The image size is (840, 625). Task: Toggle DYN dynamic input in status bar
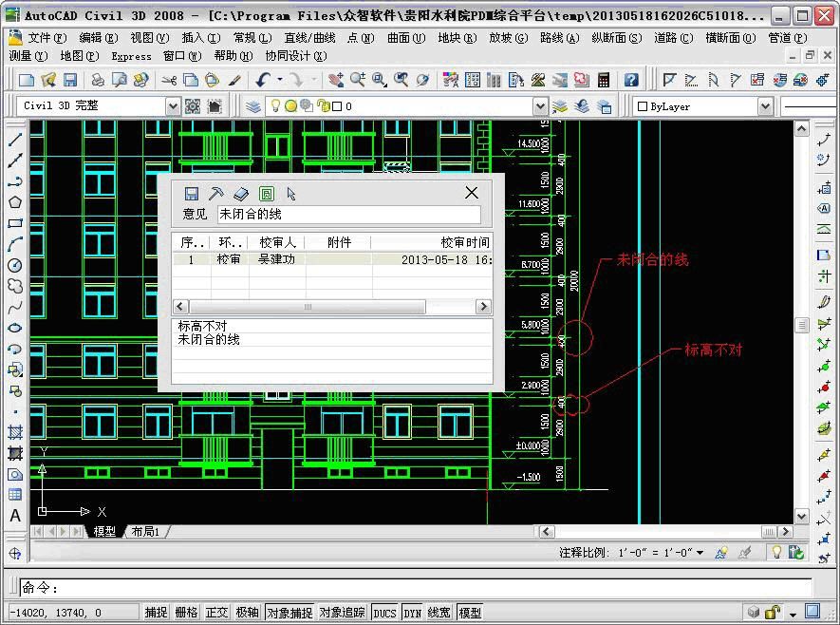[x=412, y=613]
